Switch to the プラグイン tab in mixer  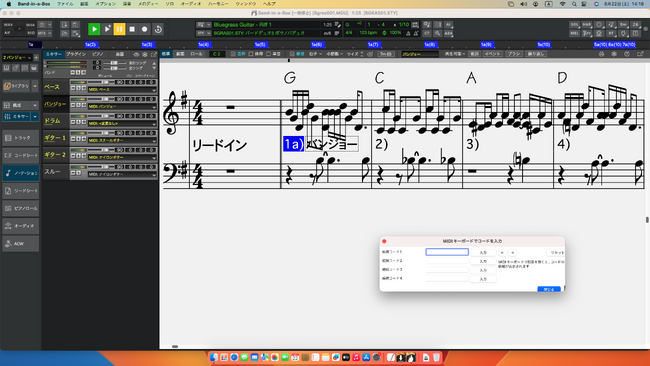76,54
